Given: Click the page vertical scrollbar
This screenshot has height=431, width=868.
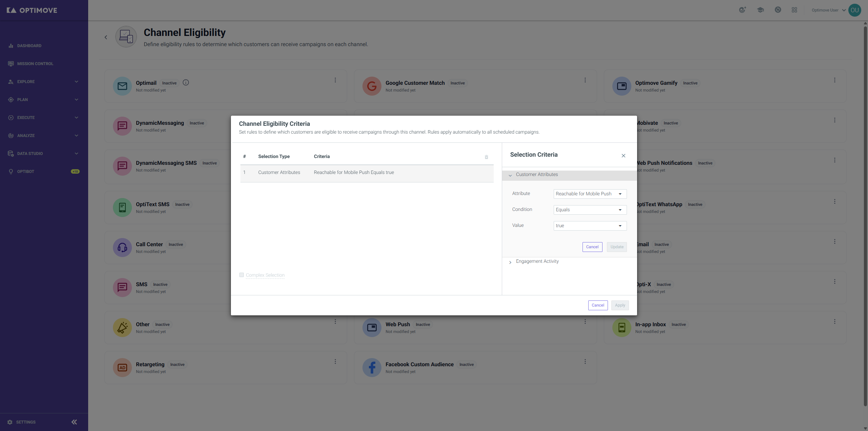Looking at the screenshot, I should [865, 216].
